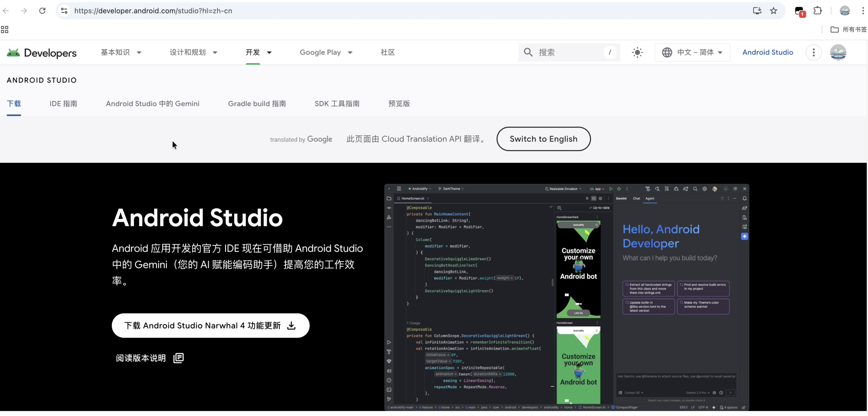Toggle the light/dark theme sun icon

click(637, 52)
